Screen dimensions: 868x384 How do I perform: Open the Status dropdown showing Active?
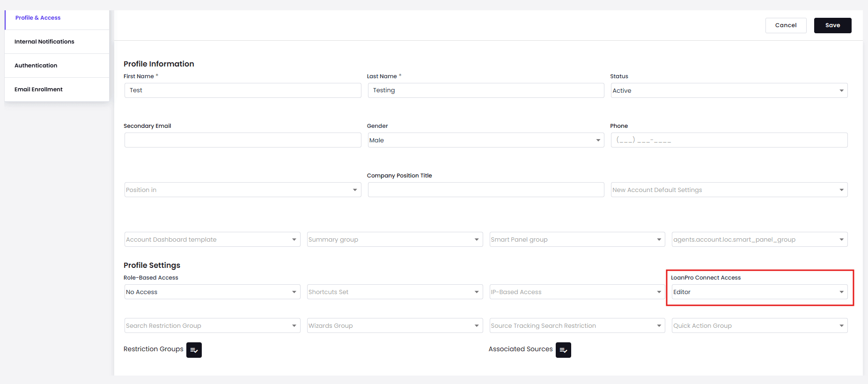pyautogui.click(x=729, y=90)
